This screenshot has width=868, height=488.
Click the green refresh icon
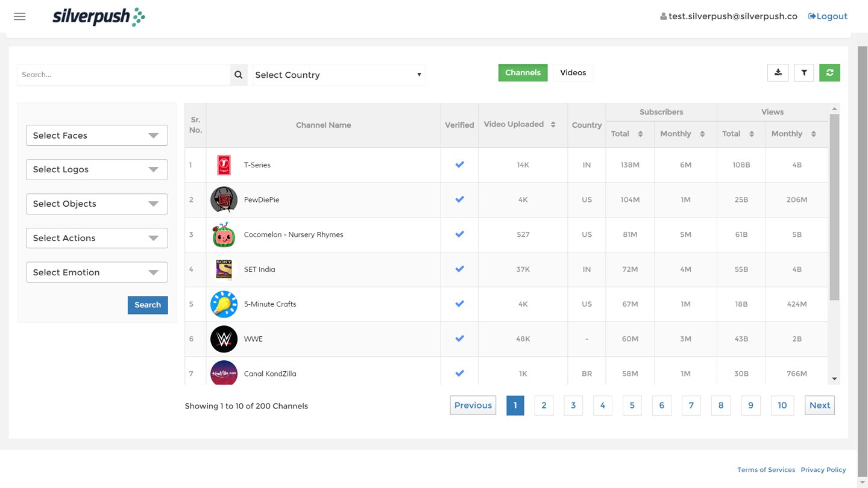point(829,73)
